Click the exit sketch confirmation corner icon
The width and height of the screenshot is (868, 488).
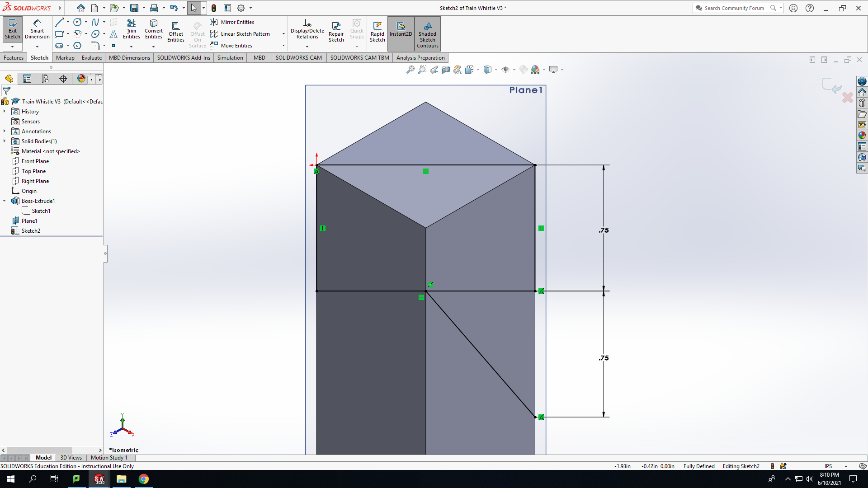[831, 85]
